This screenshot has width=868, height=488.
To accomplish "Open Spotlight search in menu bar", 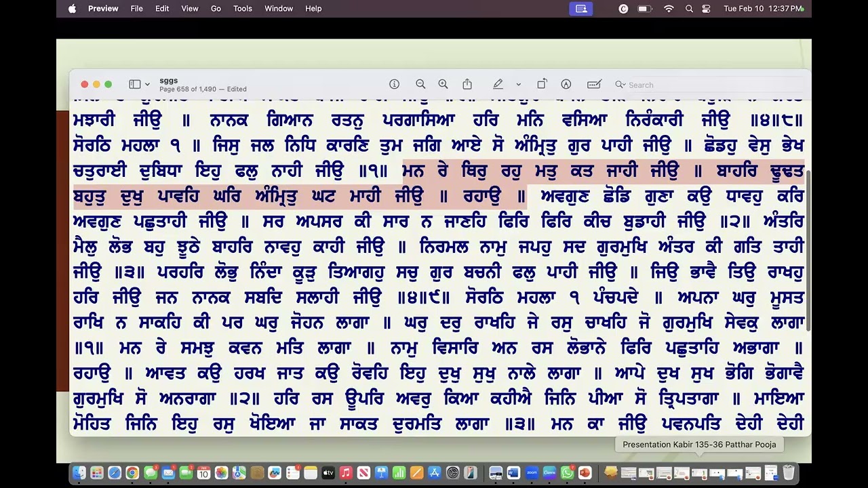I will (x=689, y=8).
